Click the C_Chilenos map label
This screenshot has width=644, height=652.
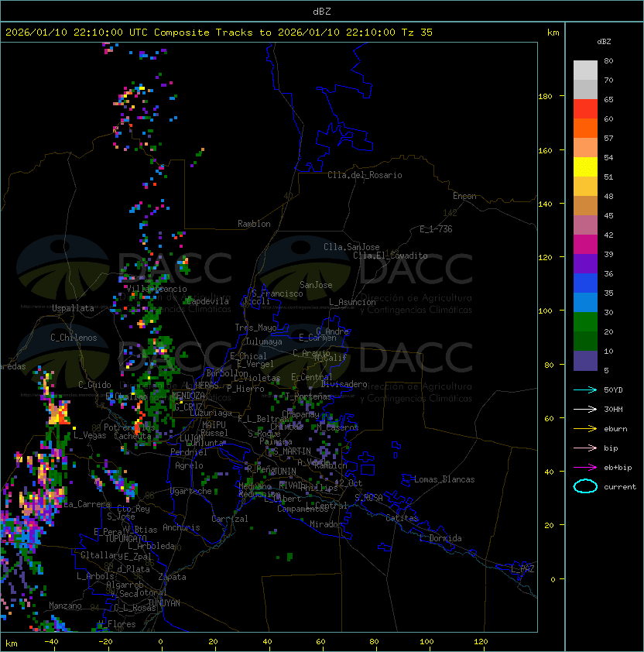(x=74, y=338)
